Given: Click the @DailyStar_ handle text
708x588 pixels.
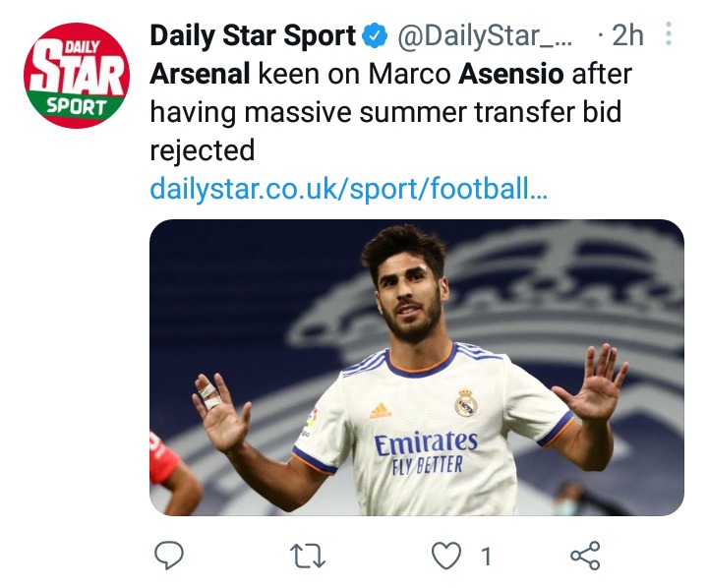Looking at the screenshot, I should [485, 36].
